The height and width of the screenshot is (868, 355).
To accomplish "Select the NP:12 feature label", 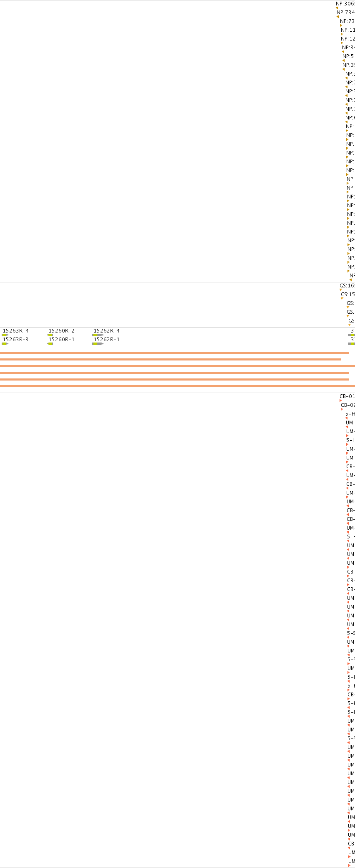I will 348,38.
